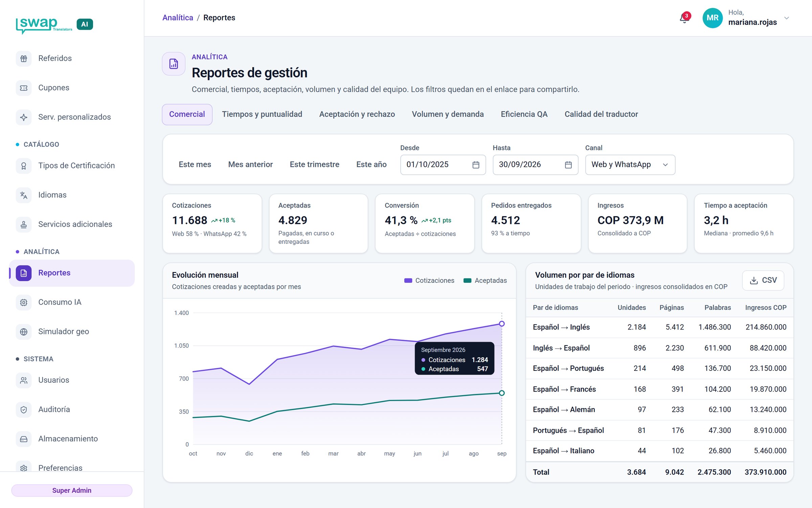Click the MR user avatar
The width and height of the screenshot is (812, 508).
click(712, 18)
